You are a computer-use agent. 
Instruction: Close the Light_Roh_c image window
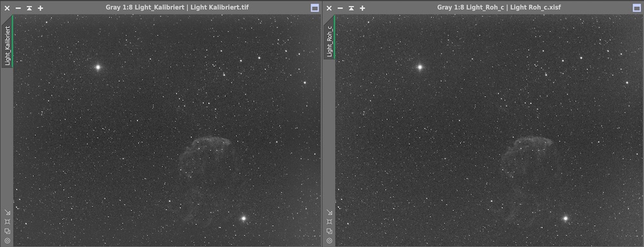coord(329,8)
